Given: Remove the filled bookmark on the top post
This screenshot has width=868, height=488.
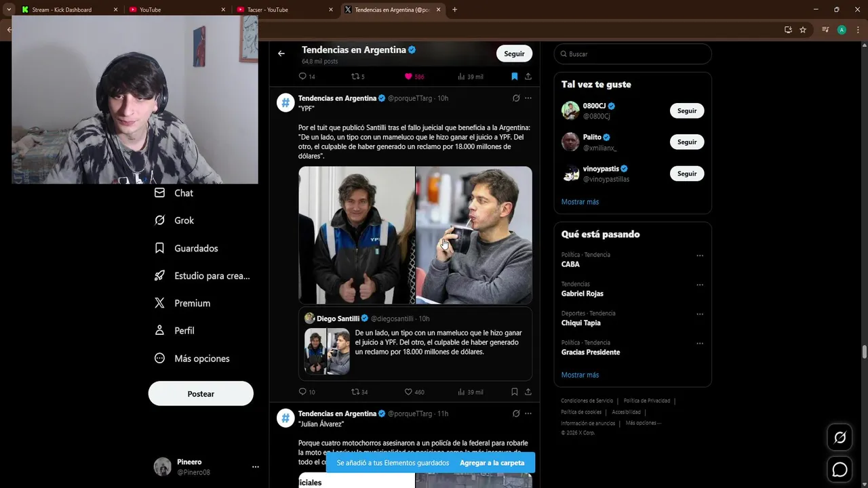Looking at the screenshot, I should pyautogui.click(x=515, y=77).
